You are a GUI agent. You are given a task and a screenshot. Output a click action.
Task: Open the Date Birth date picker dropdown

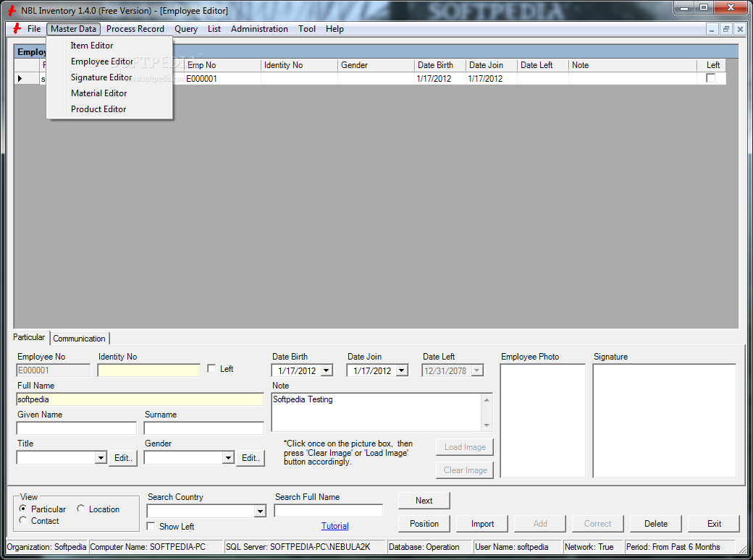click(327, 370)
